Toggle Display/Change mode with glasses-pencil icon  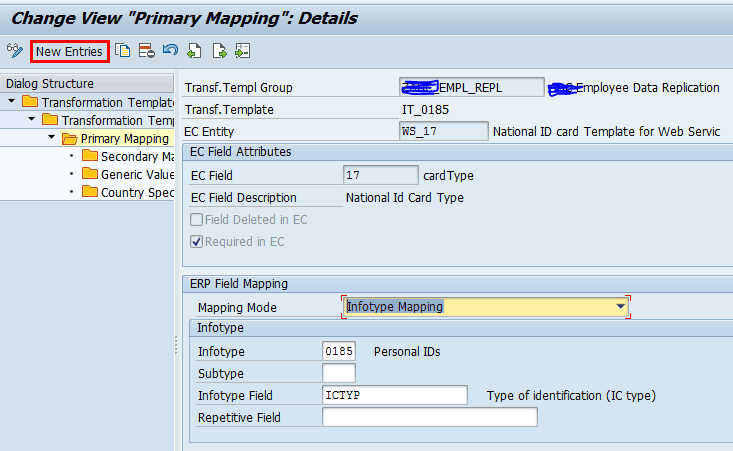(x=14, y=51)
